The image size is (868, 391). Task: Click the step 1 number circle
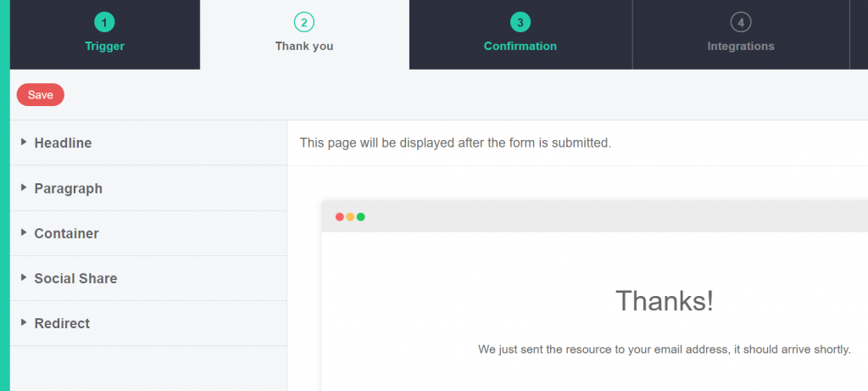[x=104, y=22]
